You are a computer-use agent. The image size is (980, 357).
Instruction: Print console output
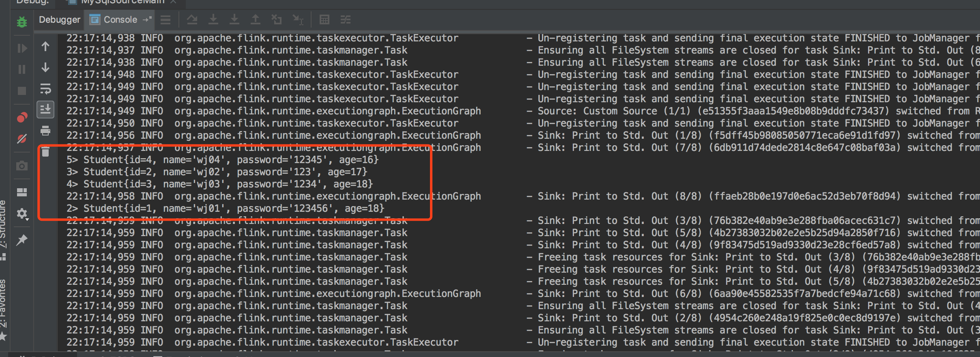tap(45, 131)
